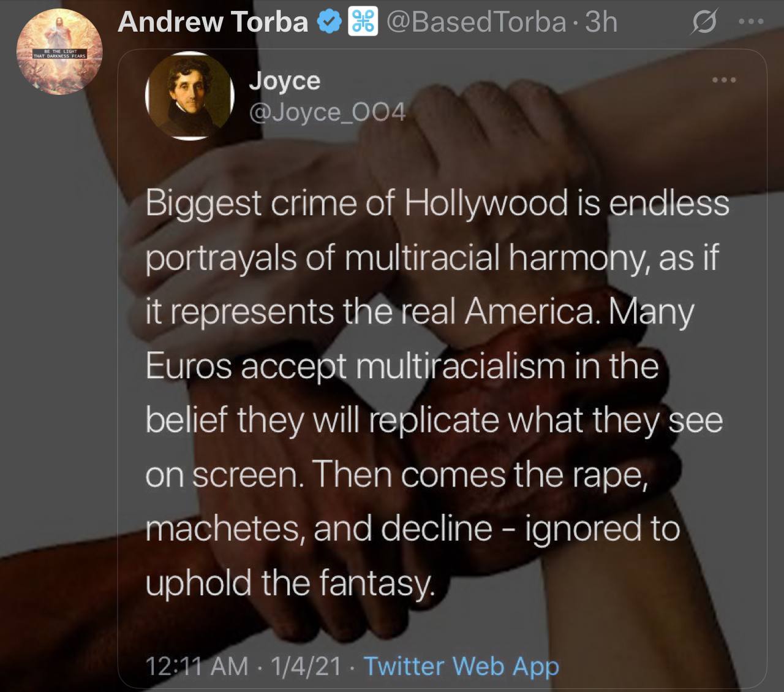
Task: Open Andrew Torba's profile avatar
Action: click(x=59, y=51)
